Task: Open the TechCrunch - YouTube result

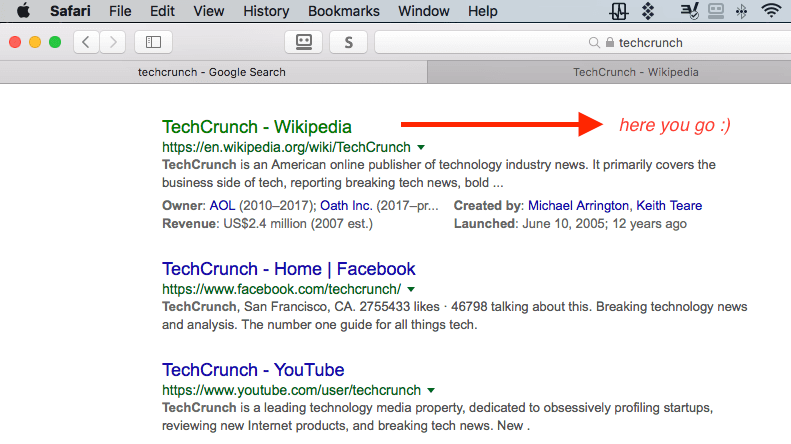Action: pos(253,370)
